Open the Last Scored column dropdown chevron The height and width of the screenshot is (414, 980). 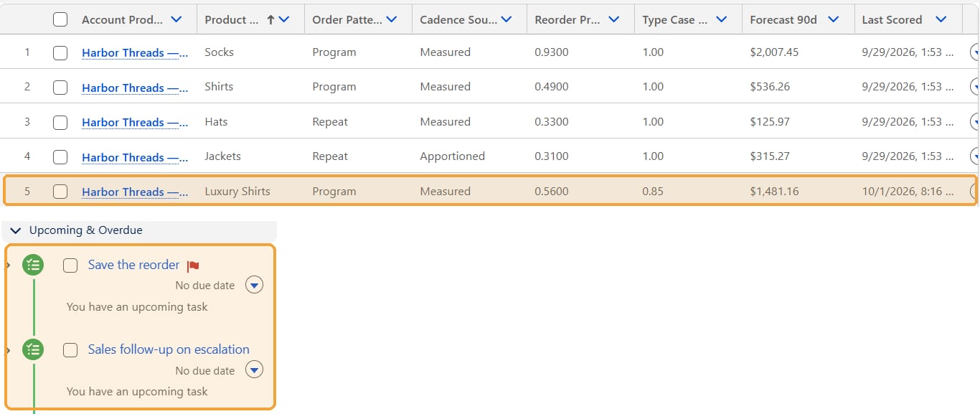click(x=941, y=20)
